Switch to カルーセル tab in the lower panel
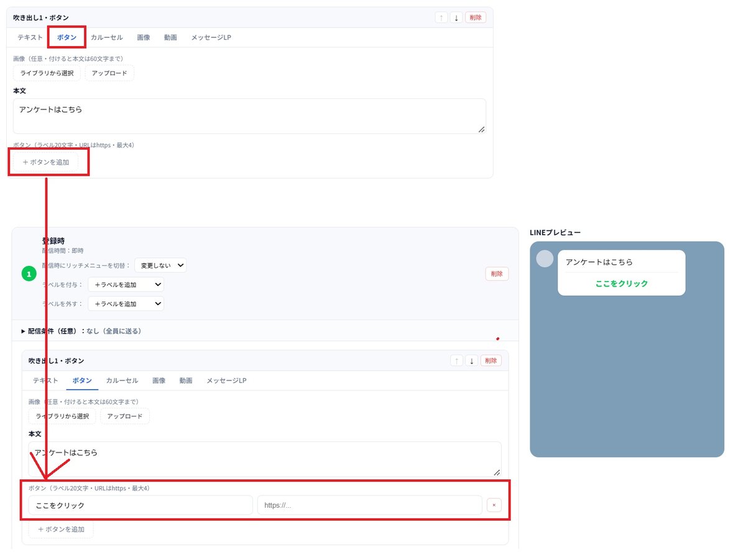 point(122,380)
